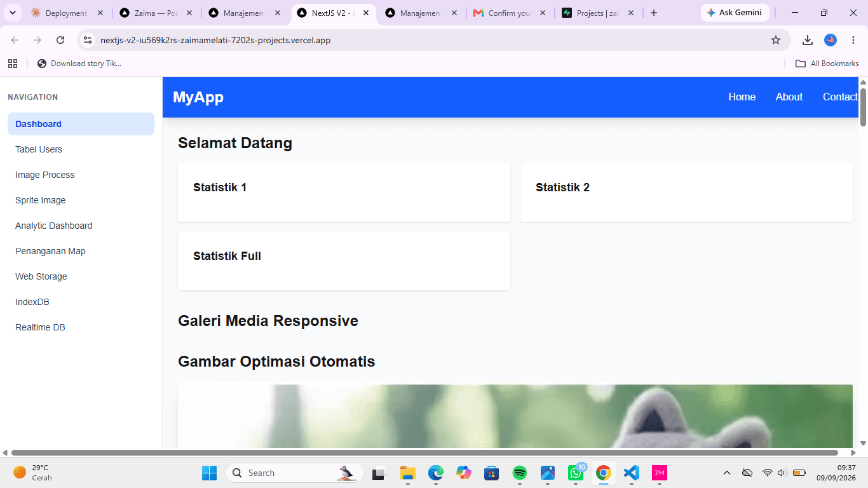Open the apps grid in bookmarks bar
868x488 pixels.
click(13, 64)
